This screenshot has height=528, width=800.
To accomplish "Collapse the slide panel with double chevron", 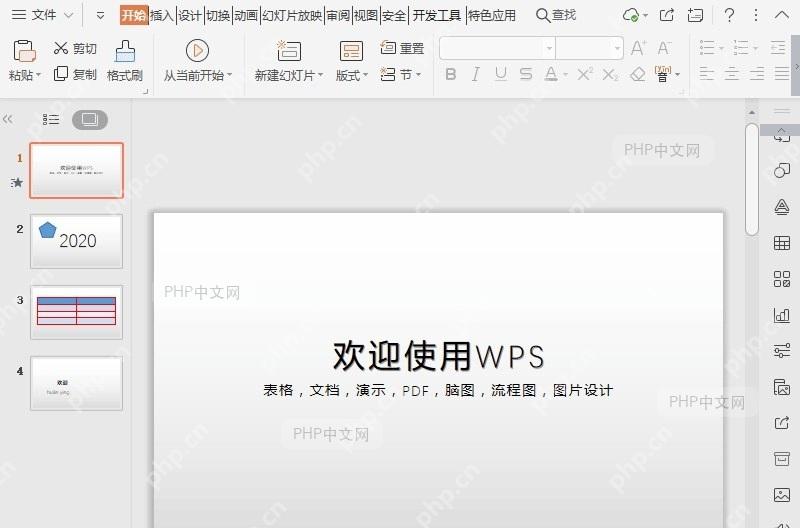I will [x=7, y=119].
